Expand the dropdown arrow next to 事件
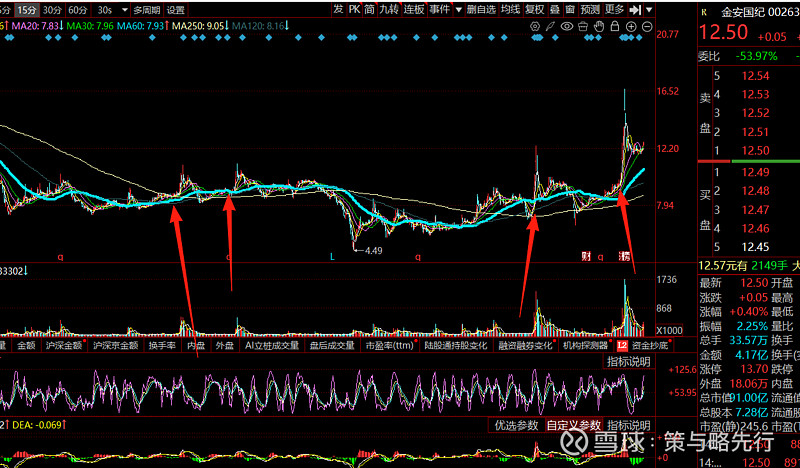 click(x=458, y=10)
